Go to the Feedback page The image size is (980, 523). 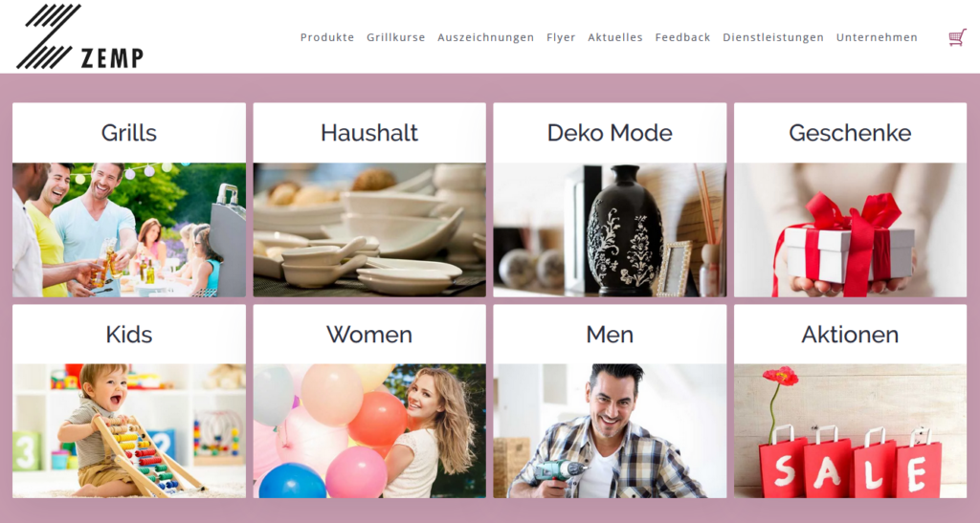click(682, 37)
